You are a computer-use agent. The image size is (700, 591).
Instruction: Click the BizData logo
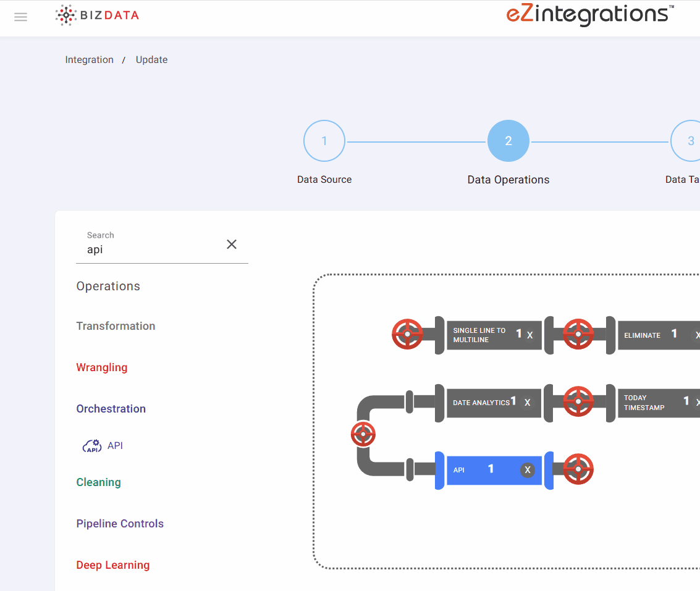[97, 15]
